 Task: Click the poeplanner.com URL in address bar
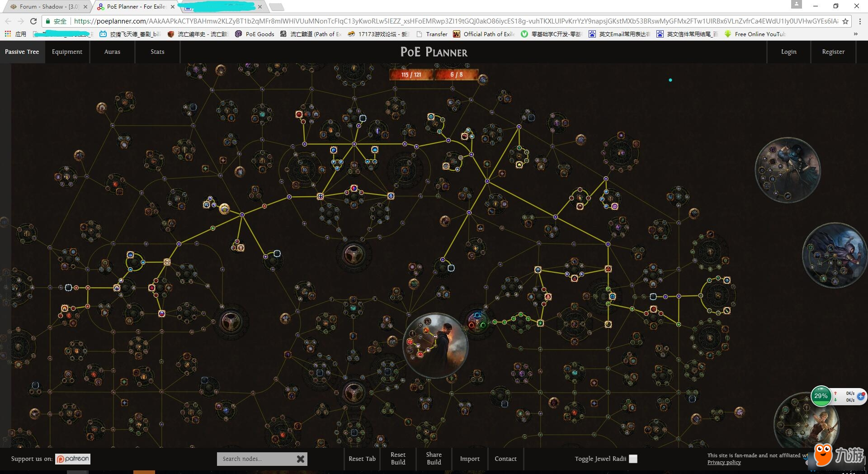tap(456, 21)
